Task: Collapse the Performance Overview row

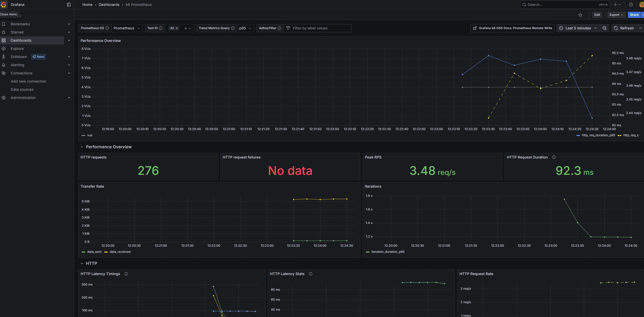Action: 82,147
